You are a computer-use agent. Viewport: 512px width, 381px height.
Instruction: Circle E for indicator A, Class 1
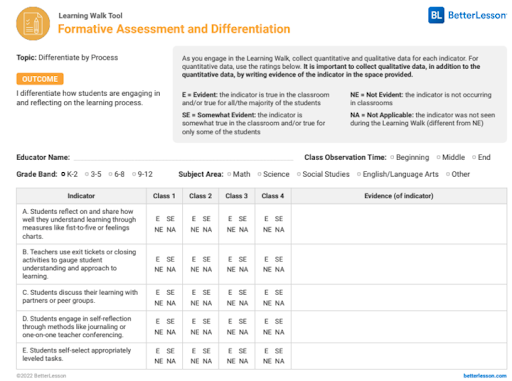click(158, 219)
